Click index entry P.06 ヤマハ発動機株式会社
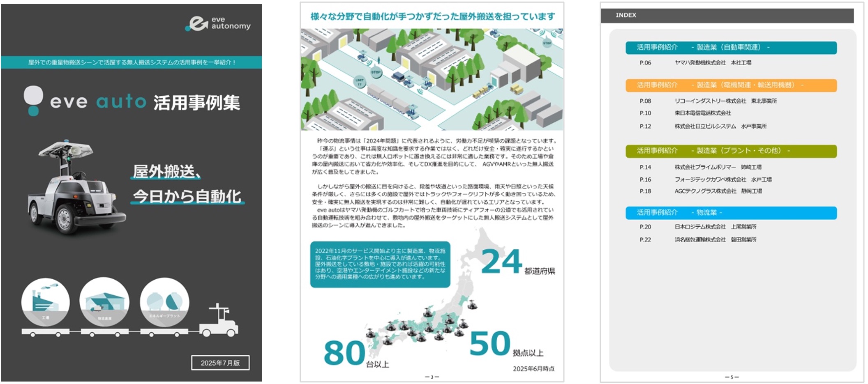The width and height of the screenshot is (868, 384). 695,63
